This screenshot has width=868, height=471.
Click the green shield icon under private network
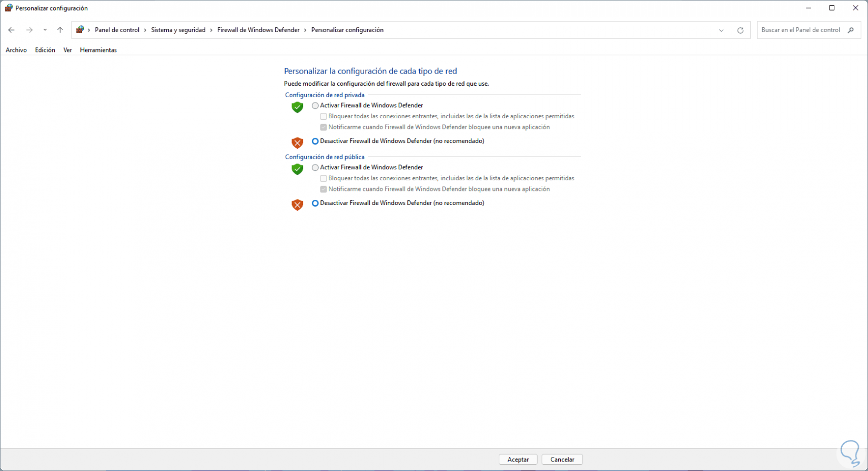(297, 107)
